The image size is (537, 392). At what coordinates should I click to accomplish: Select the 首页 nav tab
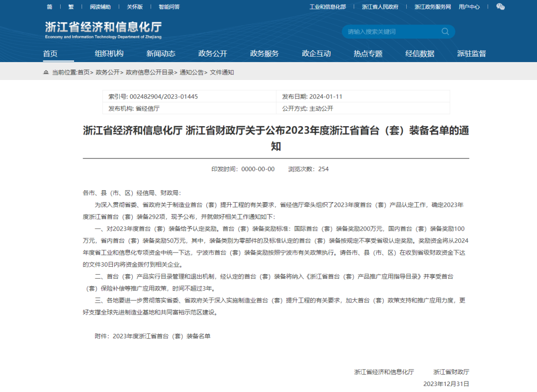click(x=50, y=53)
